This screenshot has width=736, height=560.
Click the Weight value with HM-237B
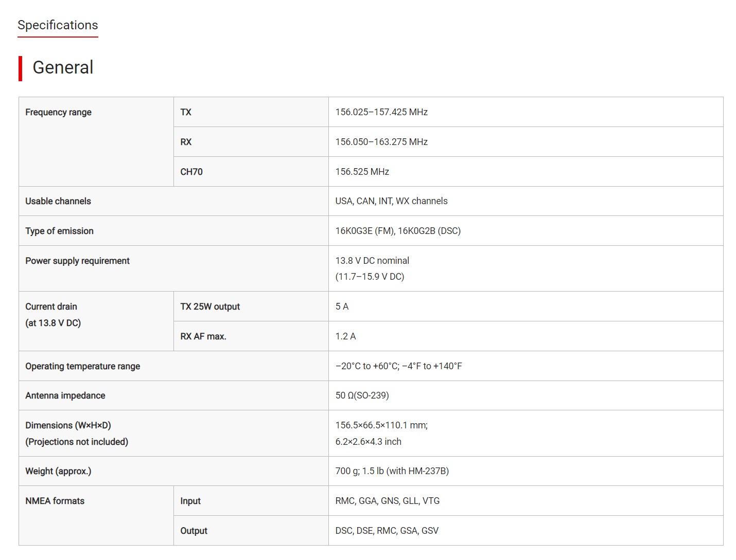(x=392, y=471)
